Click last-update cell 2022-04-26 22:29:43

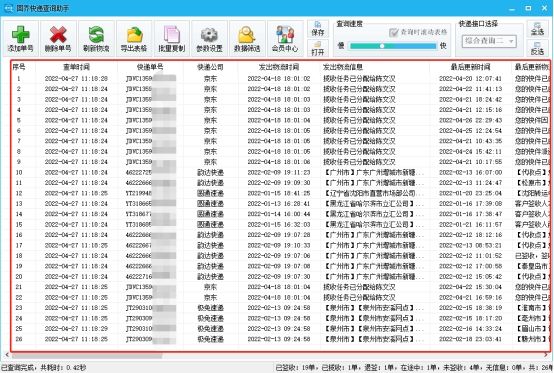point(470,120)
